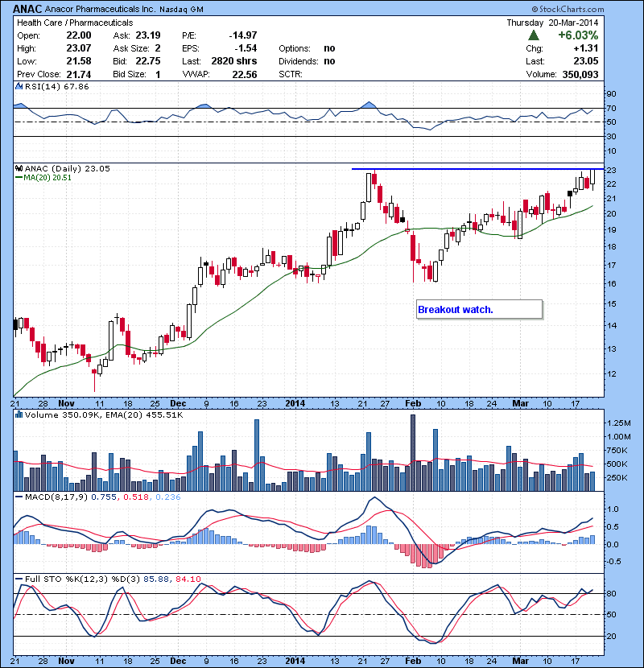The height and width of the screenshot is (668, 644).
Task: Click the P/E value -14.97
Action: [x=243, y=35]
